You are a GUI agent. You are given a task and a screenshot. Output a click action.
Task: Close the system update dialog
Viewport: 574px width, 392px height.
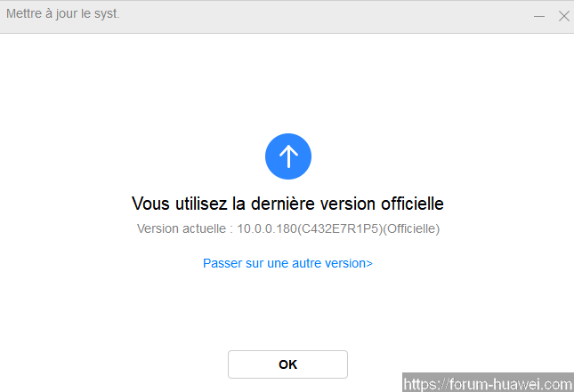(563, 16)
